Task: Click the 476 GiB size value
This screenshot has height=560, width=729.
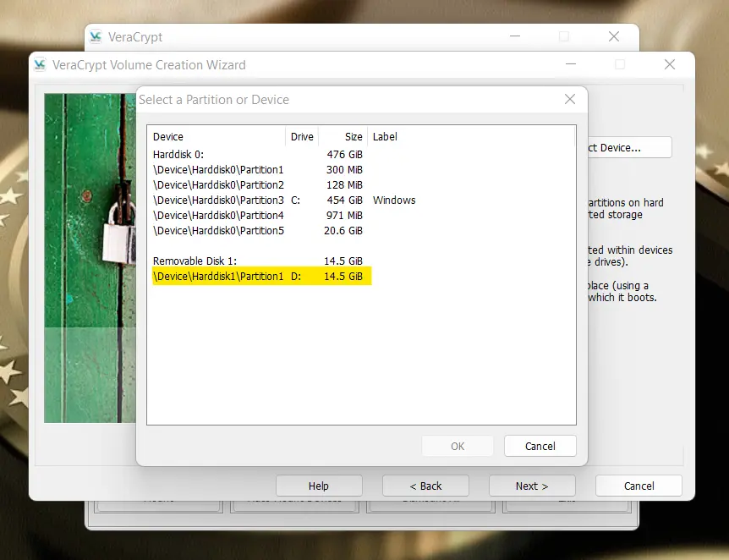Action: [344, 155]
